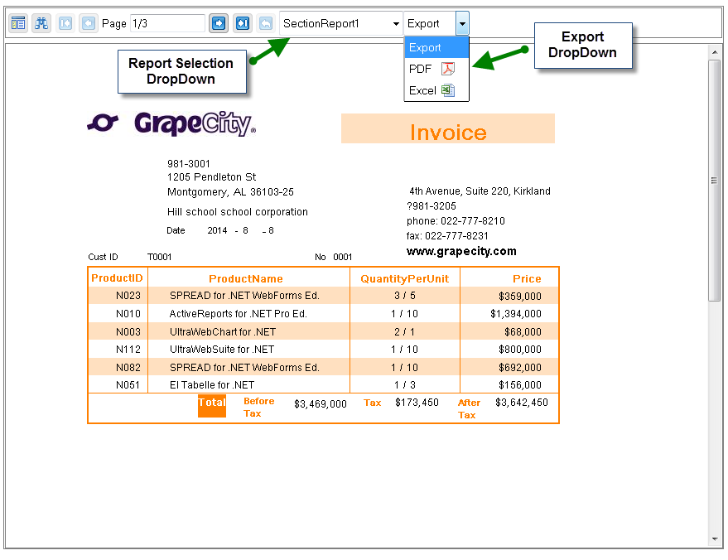Click product ID N082
The height and width of the screenshot is (560, 728).
(x=128, y=368)
